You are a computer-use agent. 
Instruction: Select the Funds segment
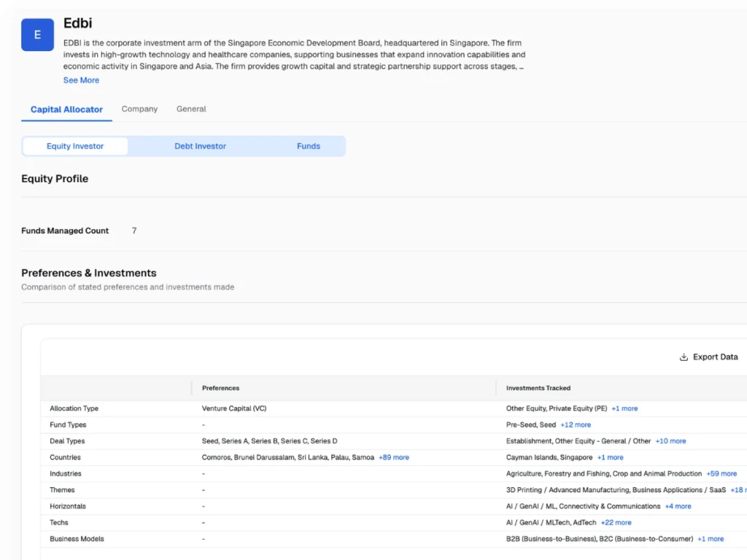point(309,146)
